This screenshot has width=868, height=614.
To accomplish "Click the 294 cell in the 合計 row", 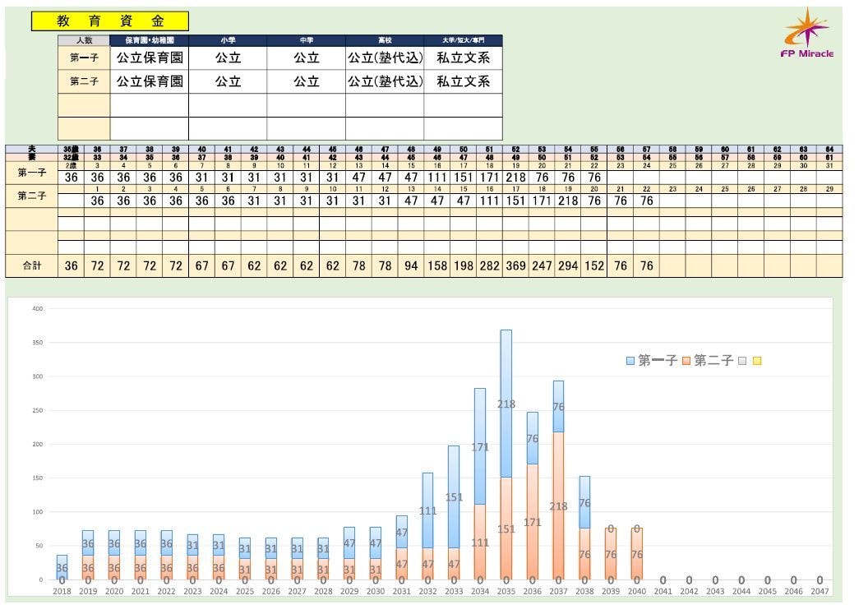I will [568, 265].
